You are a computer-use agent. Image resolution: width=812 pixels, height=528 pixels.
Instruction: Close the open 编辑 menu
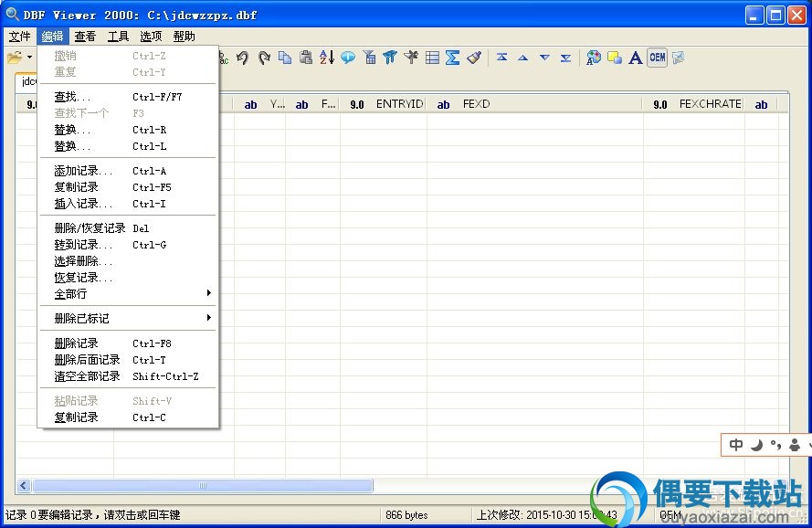[52, 37]
